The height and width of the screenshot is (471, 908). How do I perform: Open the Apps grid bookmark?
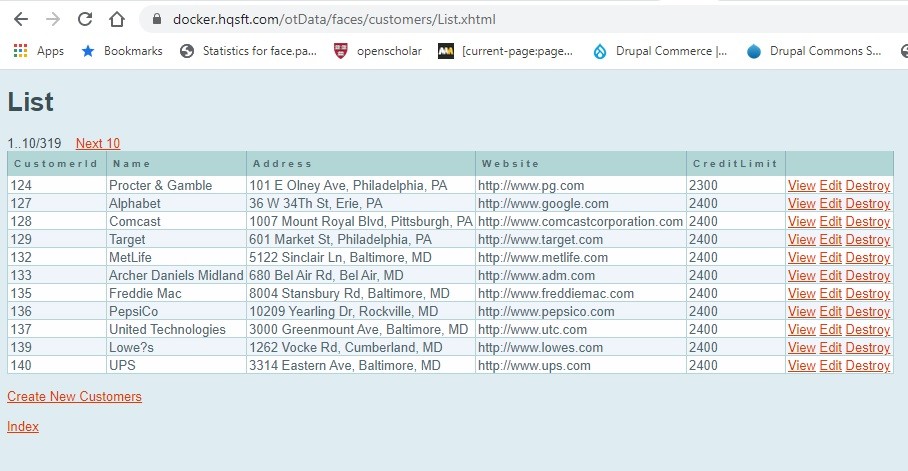click(x=38, y=51)
